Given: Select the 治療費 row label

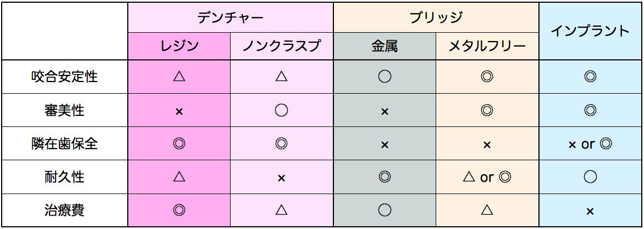Looking at the screenshot, I should 65,211.
